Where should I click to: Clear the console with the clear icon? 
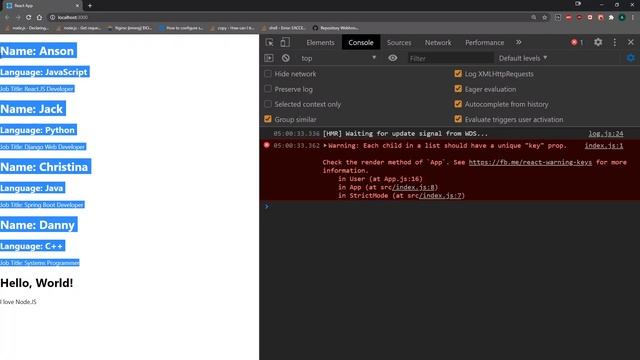point(285,58)
